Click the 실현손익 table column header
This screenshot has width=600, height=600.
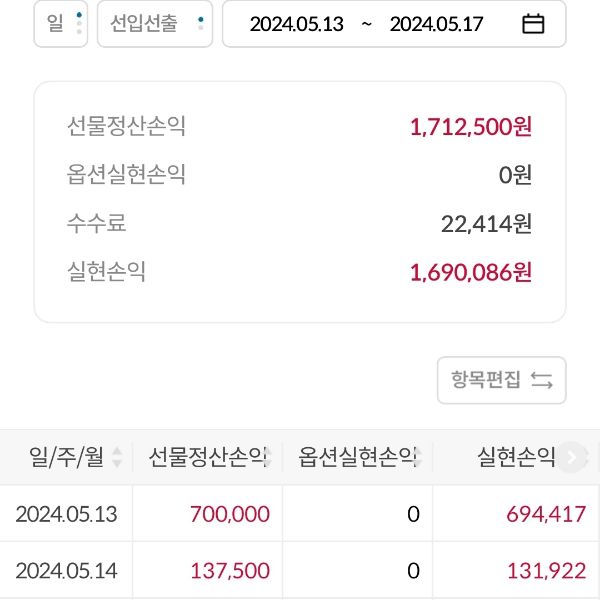click(x=516, y=458)
